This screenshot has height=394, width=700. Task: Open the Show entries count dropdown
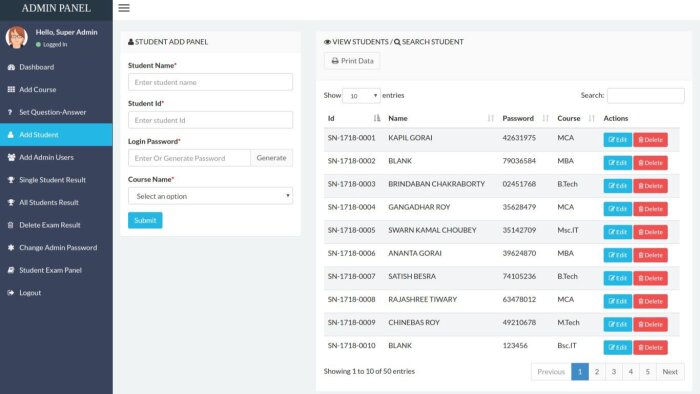pyautogui.click(x=361, y=95)
